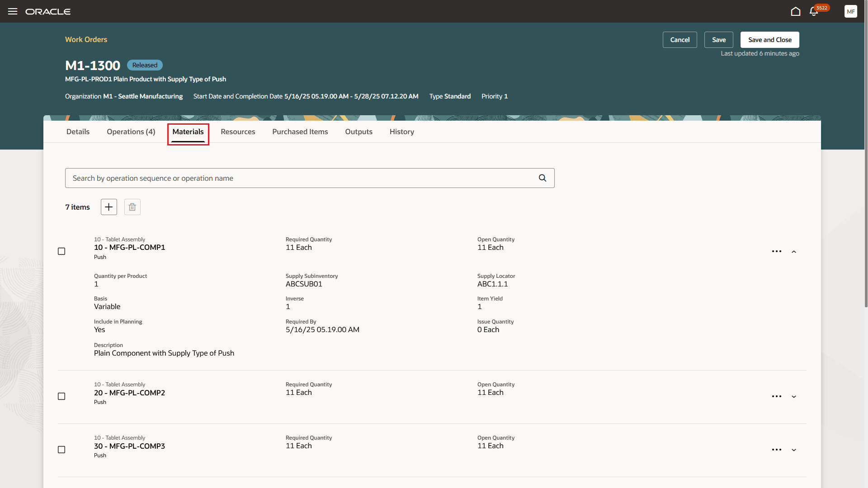The height and width of the screenshot is (488, 868).
Task: Open actions menu for MFG-PL-COMP3
Action: tap(777, 450)
